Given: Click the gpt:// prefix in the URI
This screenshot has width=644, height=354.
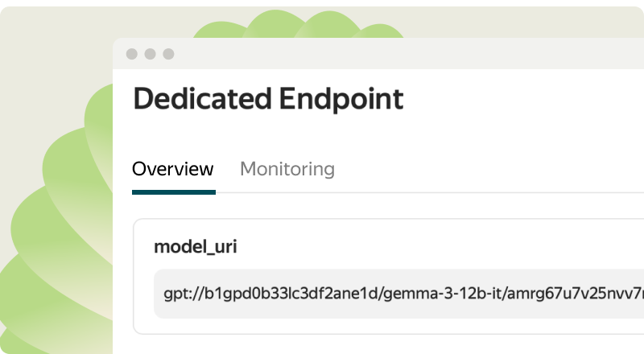Looking at the screenshot, I should click(180, 294).
